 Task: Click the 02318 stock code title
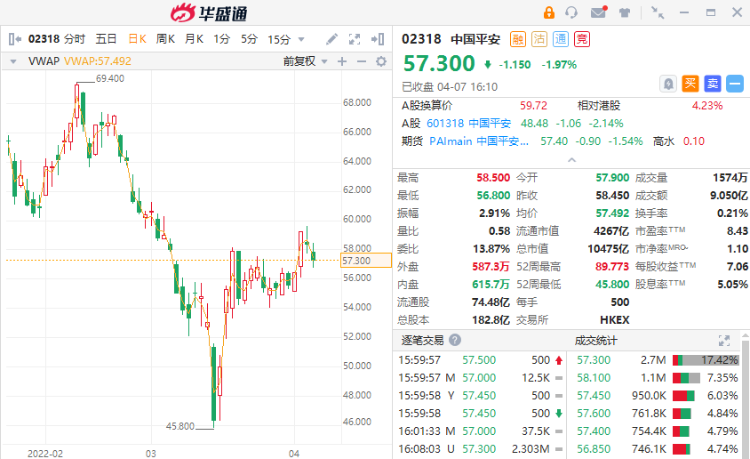(421, 39)
